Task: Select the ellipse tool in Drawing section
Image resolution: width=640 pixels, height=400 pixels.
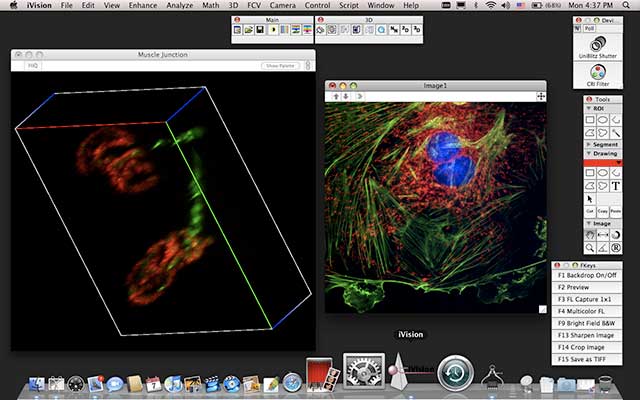Action: (603, 173)
